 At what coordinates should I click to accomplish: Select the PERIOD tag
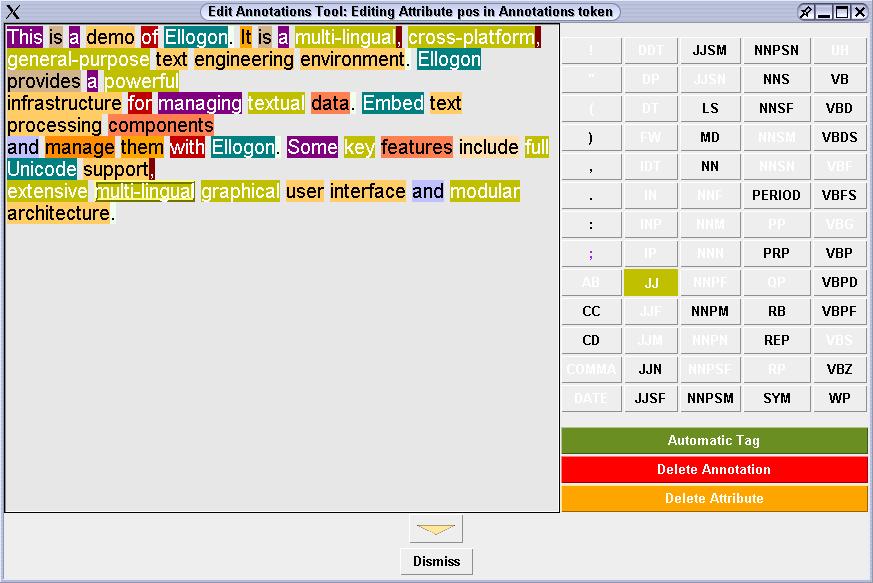(x=776, y=195)
